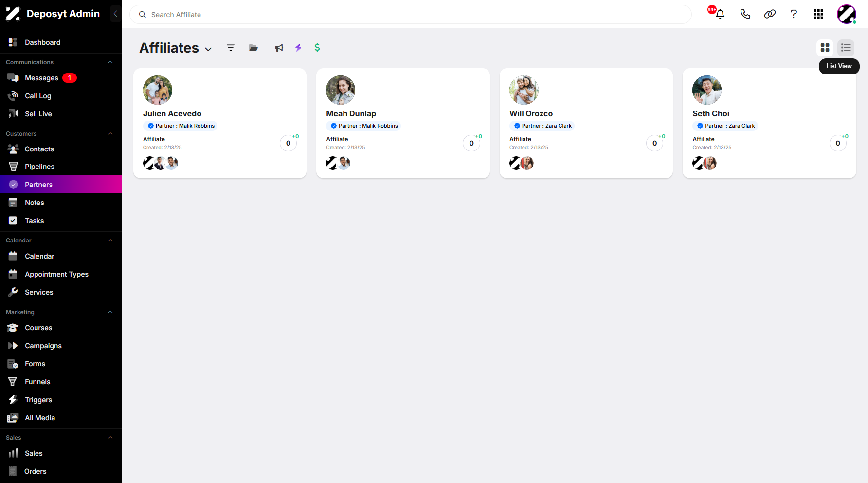The image size is (868, 483).
Task: Open Services in the sidebar
Action: click(x=61, y=292)
